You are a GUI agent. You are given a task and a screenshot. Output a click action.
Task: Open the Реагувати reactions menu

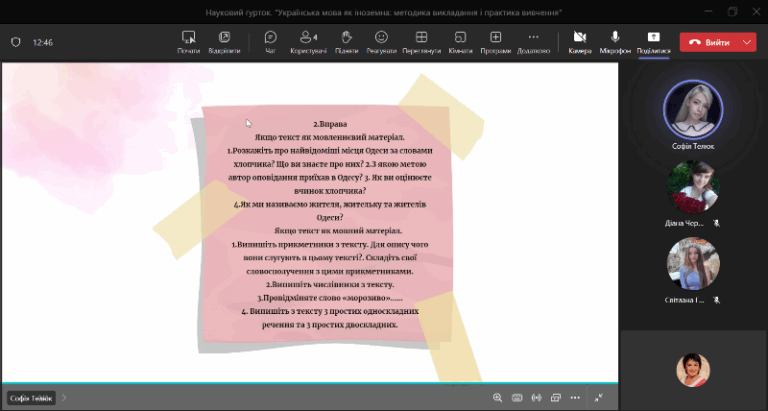[381, 41]
